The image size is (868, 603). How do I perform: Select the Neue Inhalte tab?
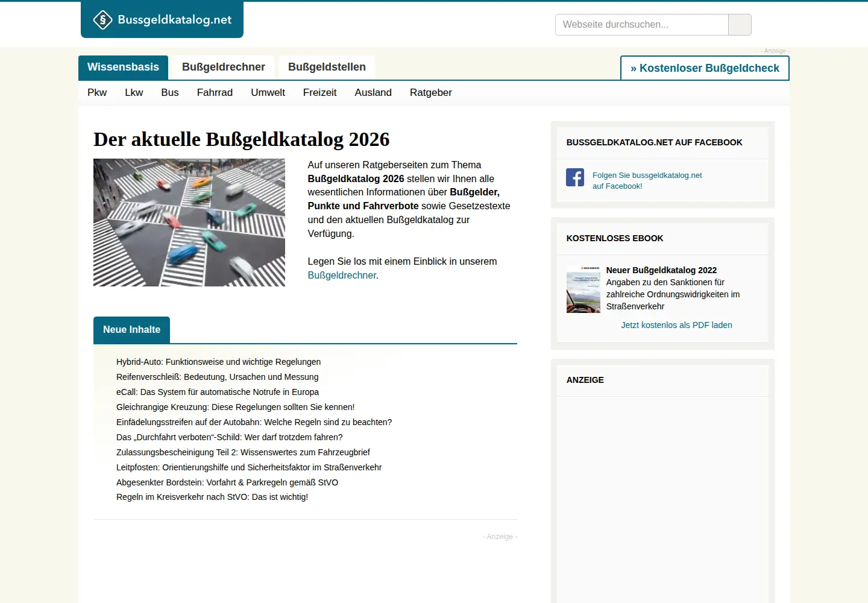[131, 330]
